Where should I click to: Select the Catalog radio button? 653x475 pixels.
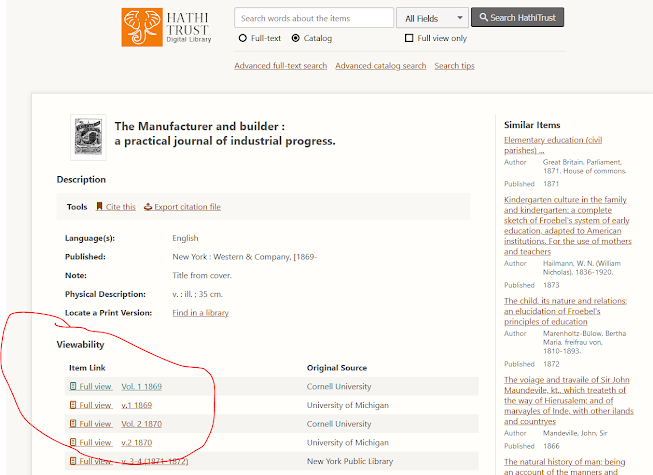tap(296, 38)
